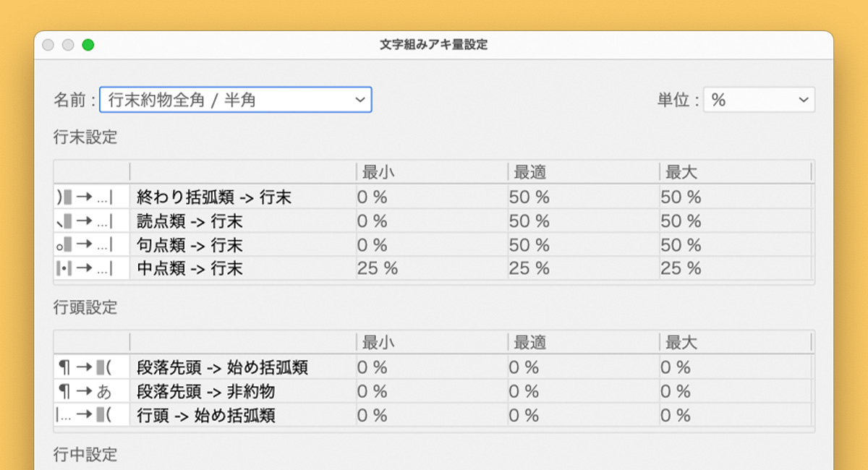Open the 単位 unit dropdown showing %

point(759,99)
